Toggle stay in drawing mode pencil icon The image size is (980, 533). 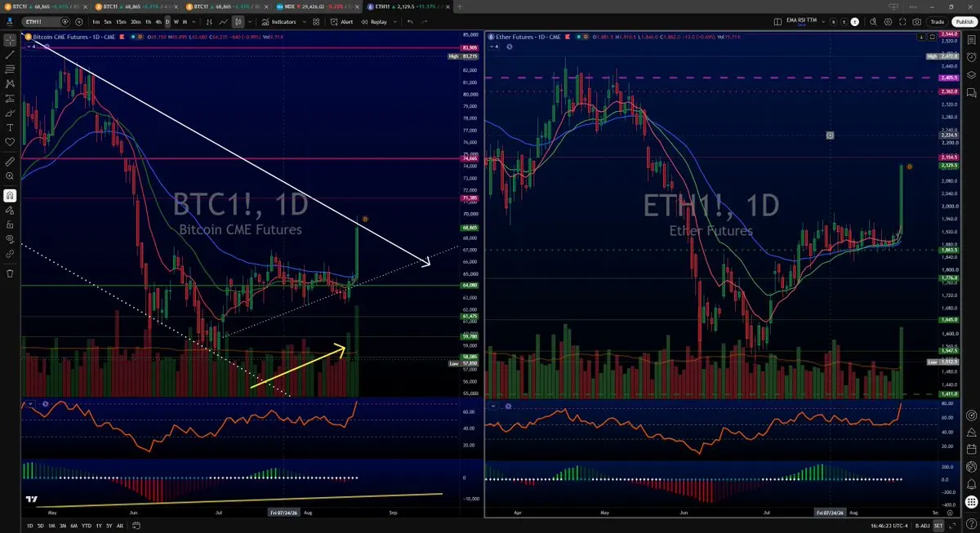pos(10,211)
